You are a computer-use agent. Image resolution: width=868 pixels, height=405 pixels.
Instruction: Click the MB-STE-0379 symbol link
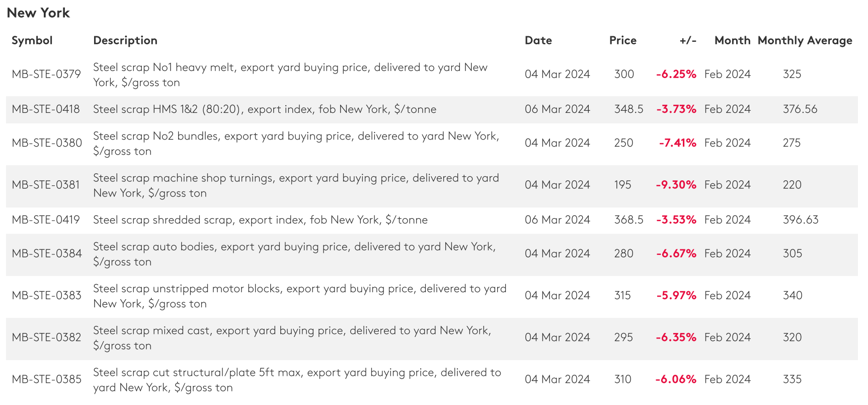tap(46, 74)
